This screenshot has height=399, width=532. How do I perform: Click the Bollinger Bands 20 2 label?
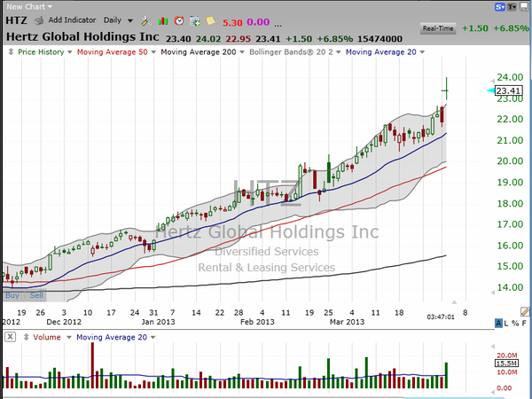[291, 52]
